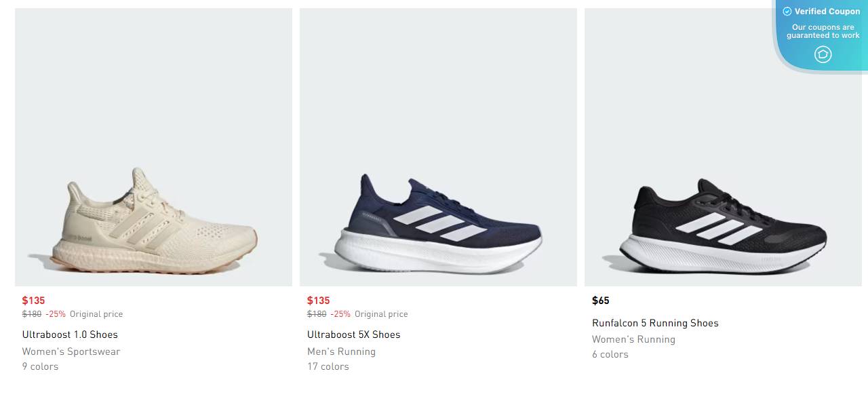Click the -25% discount label on Ultraboost 5X

click(340, 313)
